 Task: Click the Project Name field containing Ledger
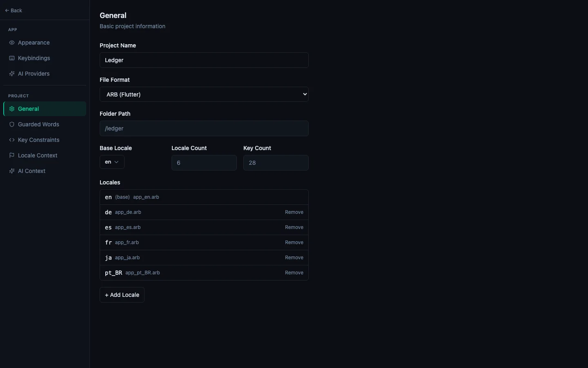pos(204,60)
